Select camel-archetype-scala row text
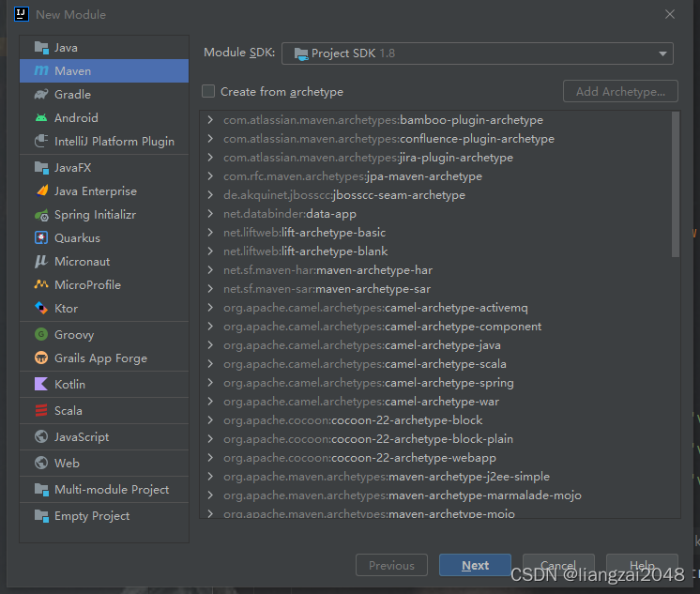Image resolution: width=700 pixels, height=594 pixels. (x=365, y=363)
